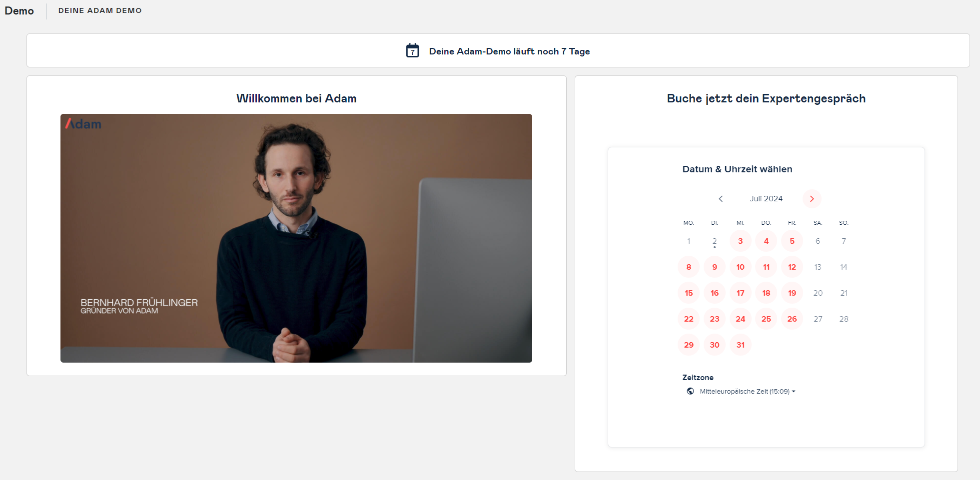Click the unavailable date 6
The image size is (980, 480).
click(x=818, y=241)
